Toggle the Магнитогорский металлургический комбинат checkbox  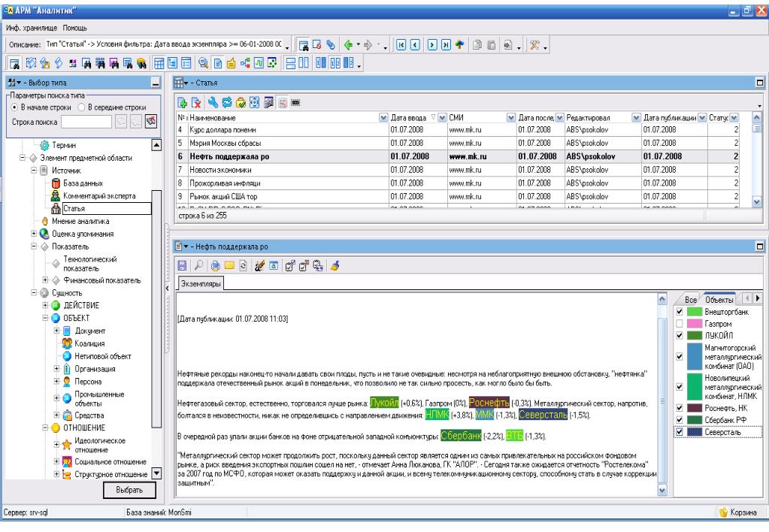point(680,356)
